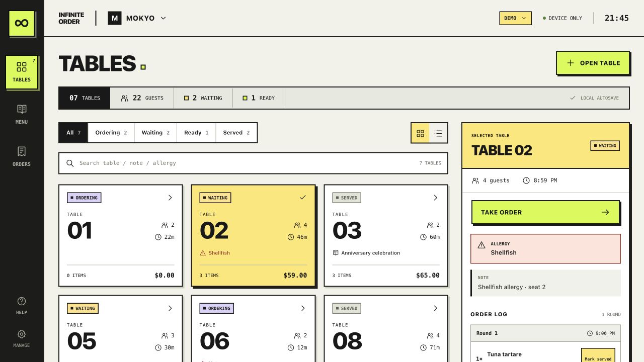
Task: Click the clock icon next to 8:59 PM
Action: [x=526, y=180]
